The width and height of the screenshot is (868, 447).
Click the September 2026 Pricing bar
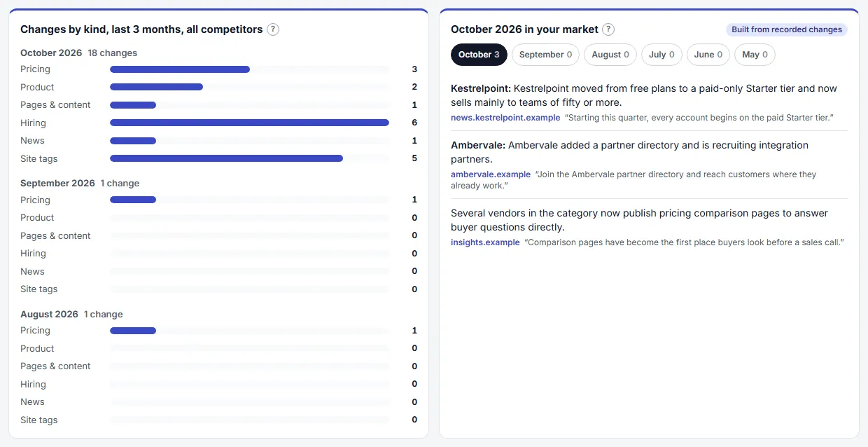pos(133,200)
